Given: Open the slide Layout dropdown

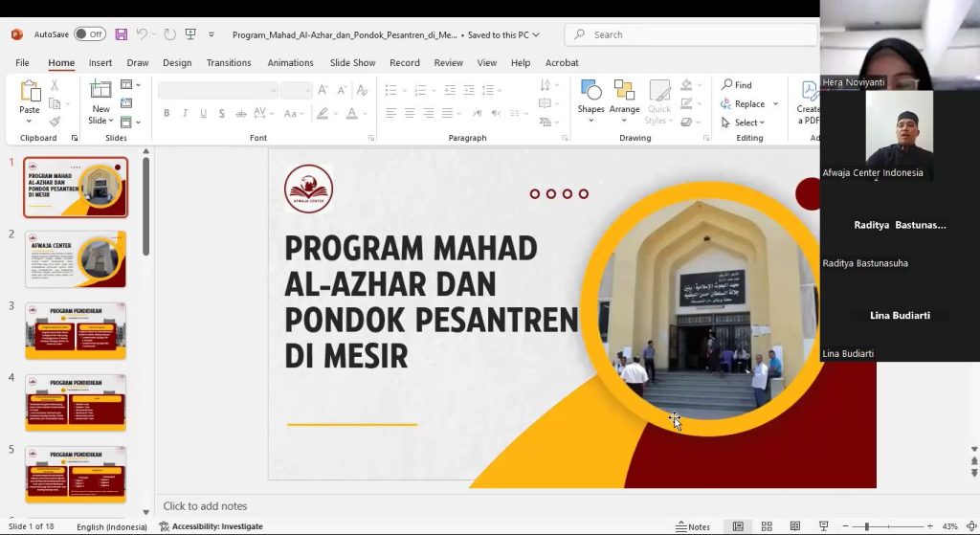Looking at the screenshot, I should coord(130,84).
